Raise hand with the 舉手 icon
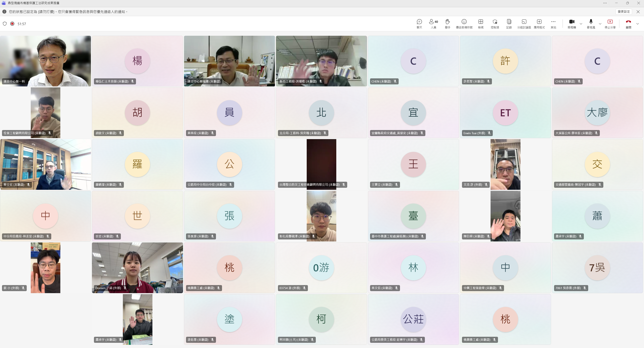The width and height of the screenshot is (644, 348). (x=448, y=24)
